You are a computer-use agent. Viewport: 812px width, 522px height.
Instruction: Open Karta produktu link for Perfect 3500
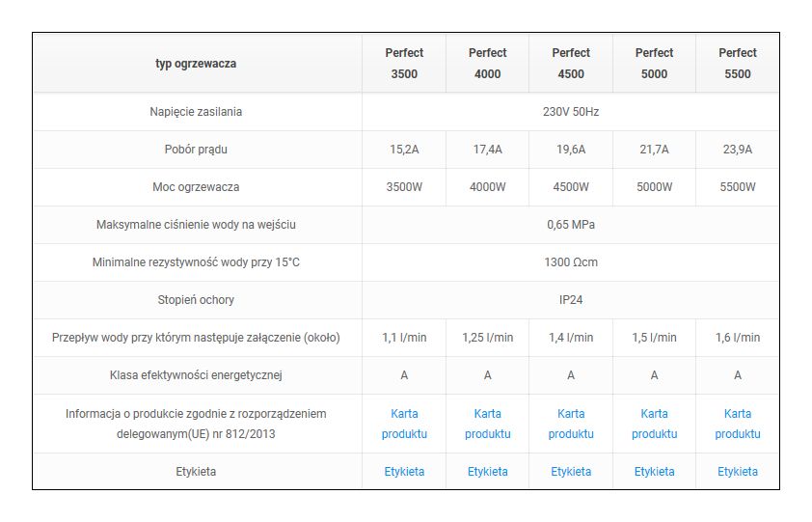[x=404, y=424]
